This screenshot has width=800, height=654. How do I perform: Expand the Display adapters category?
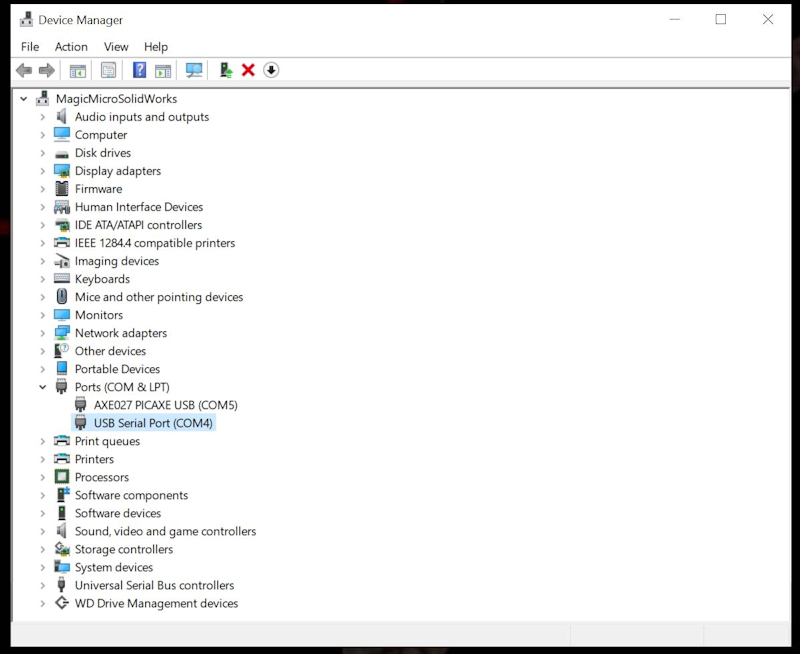coord(43,171)
